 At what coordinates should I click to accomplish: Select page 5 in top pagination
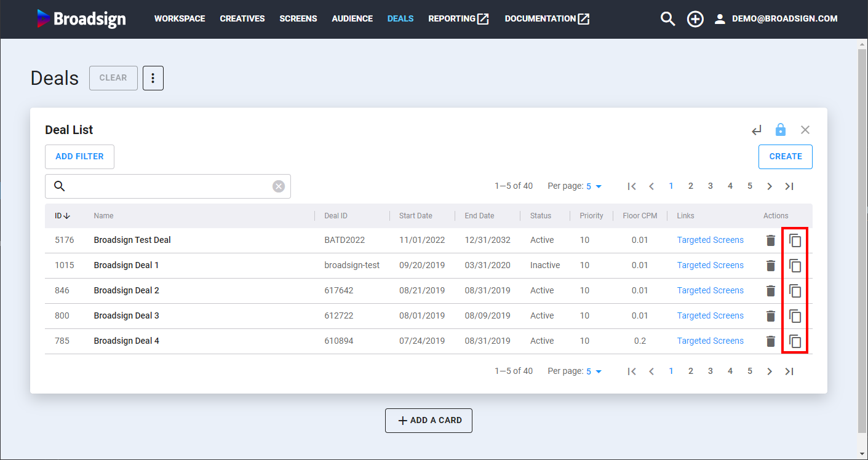click(750, 186)
